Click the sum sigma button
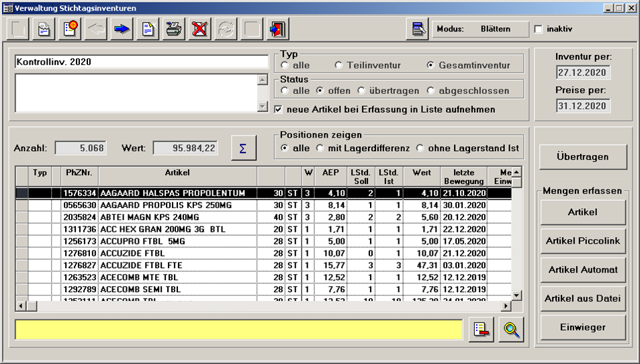640x364 pixels. pos(243,148)
